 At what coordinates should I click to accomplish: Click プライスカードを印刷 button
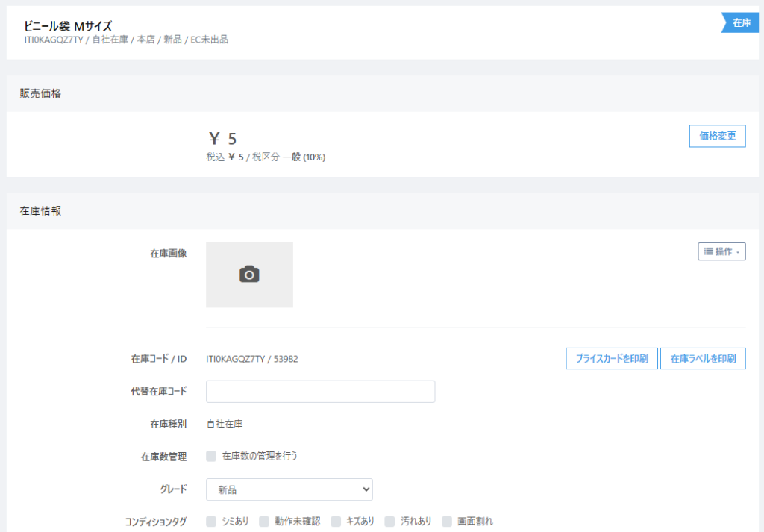(611, 359)
